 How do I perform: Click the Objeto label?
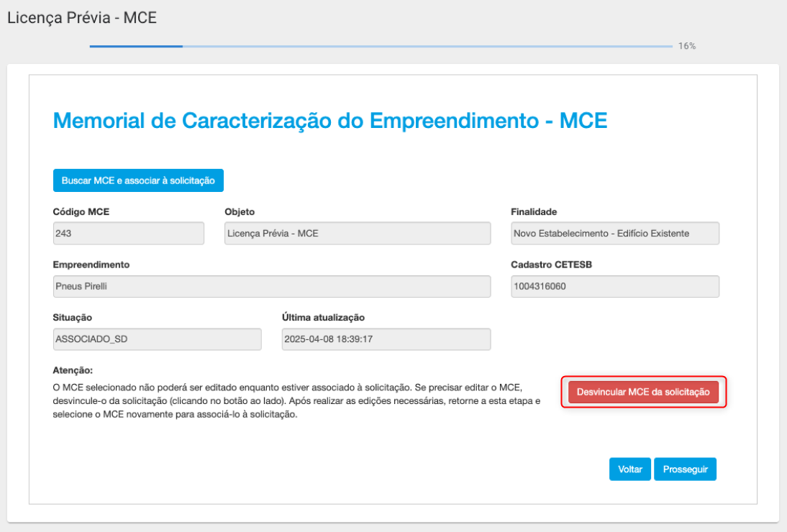click(240, 211)
